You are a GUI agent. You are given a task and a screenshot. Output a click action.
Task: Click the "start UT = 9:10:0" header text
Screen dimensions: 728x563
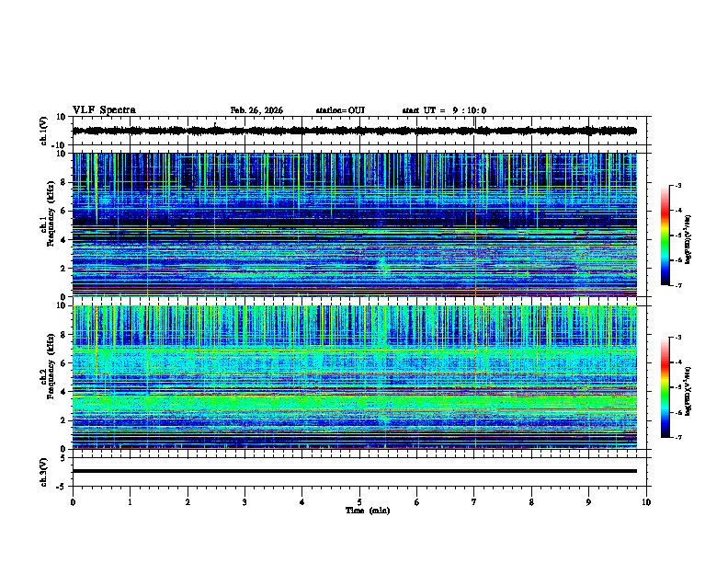[x=444, y=110]
